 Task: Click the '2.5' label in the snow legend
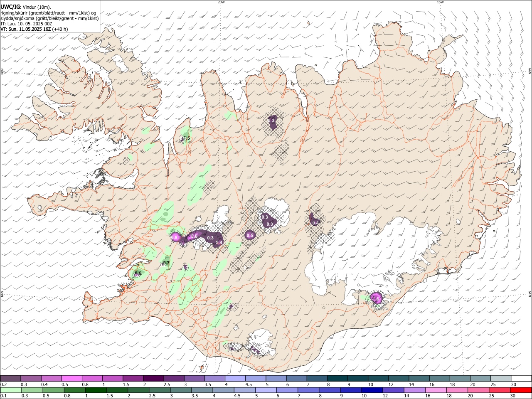pyautogui.click(x=167, y=384)
